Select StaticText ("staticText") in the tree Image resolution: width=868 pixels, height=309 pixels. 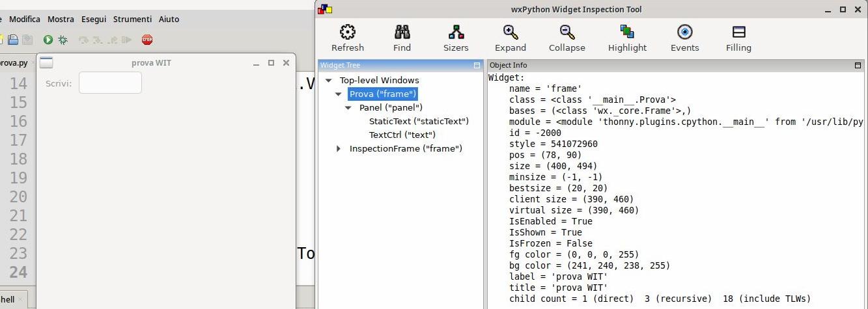[x=419, y=122]
